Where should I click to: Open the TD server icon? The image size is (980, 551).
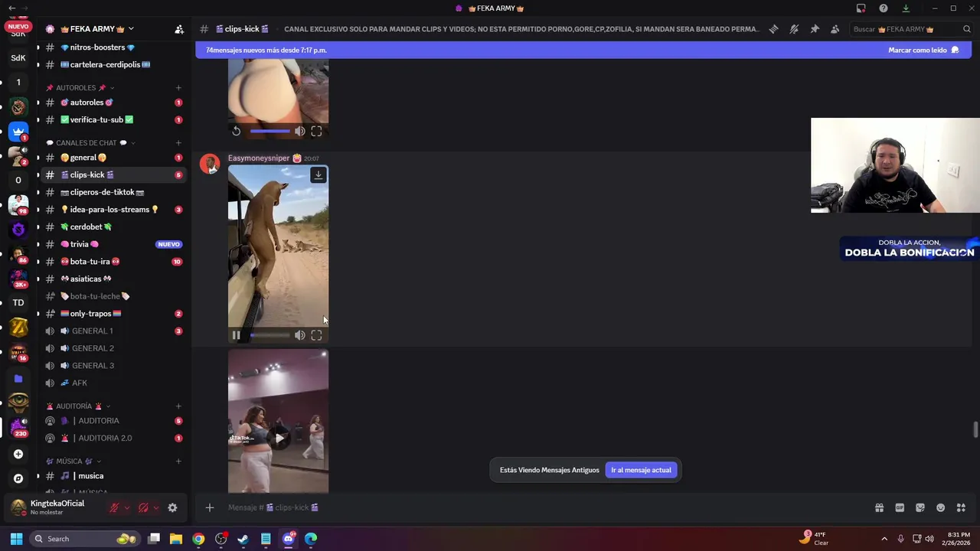(x=18, y=302)
